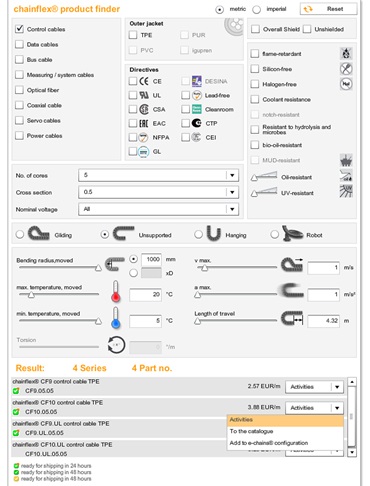370x486 pixels.
Task: Click green availability icon next to CF9.05.05
Action: tap(16, 391)
